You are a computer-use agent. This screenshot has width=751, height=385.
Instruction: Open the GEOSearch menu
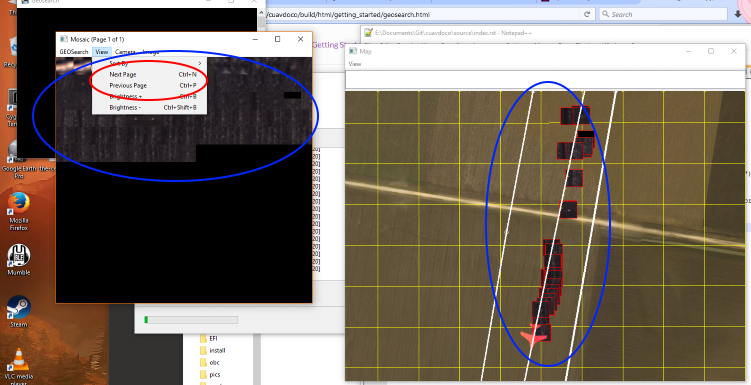tap(74, 52)
